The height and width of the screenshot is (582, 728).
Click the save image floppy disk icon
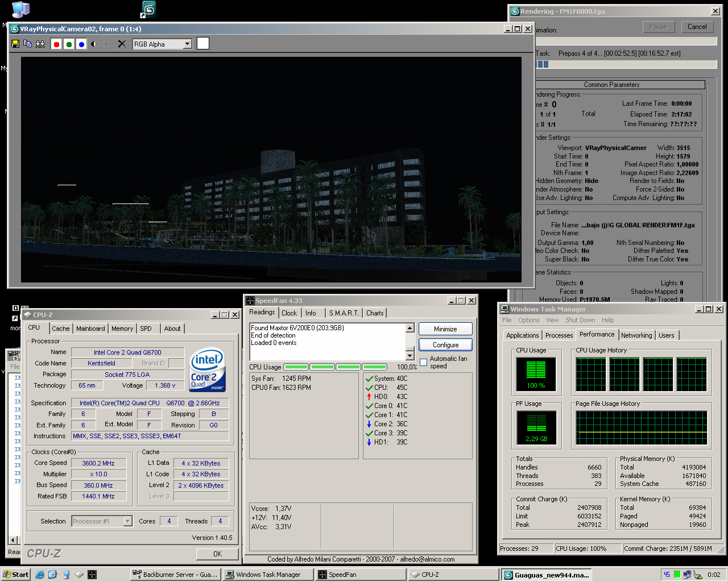[15, 44]
